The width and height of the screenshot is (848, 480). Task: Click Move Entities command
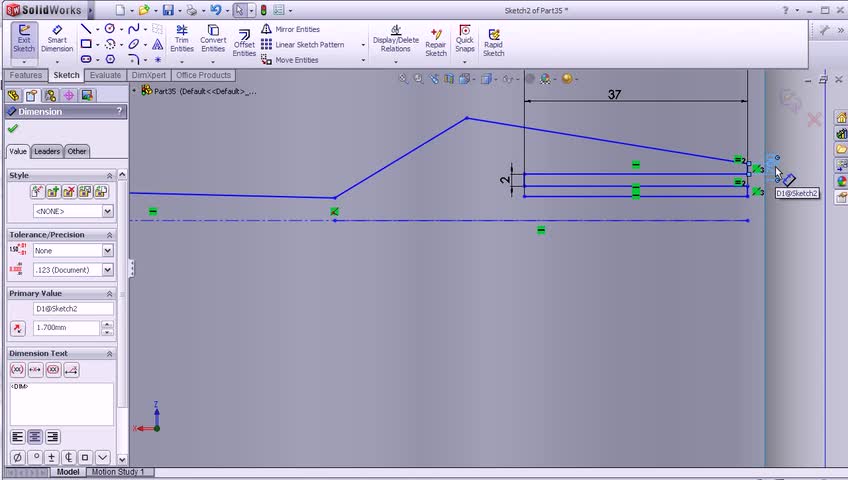289,59
